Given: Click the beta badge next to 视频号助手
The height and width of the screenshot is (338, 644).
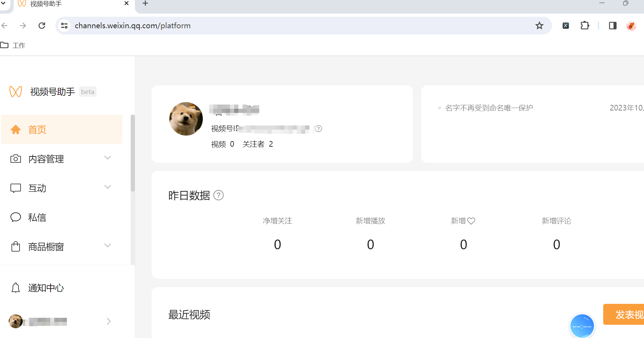Looking at the screenshot, I should tap(88, 92).
